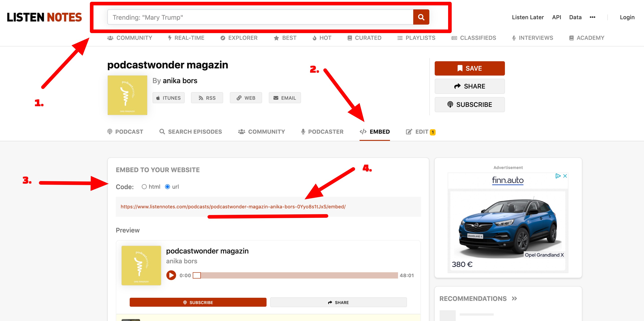This screenshot has width=644, height=321.
Task: Click the red SAVE button
Action: point(470,68)
